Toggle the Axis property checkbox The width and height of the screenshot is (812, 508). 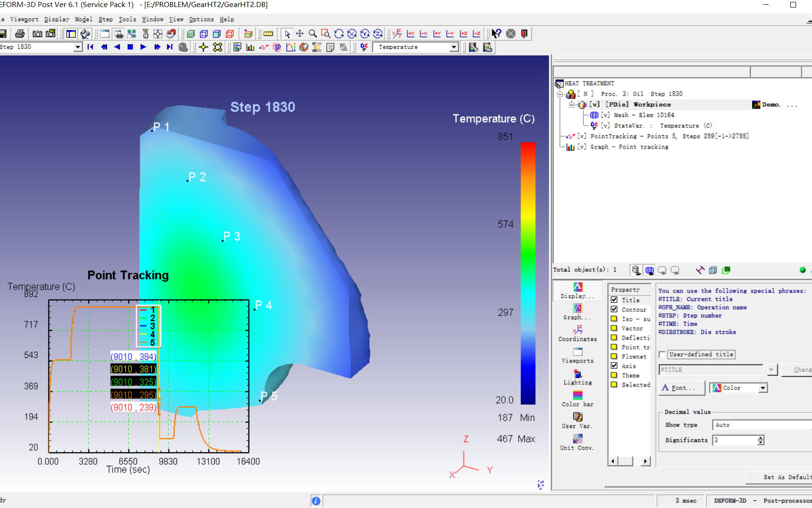614,366
